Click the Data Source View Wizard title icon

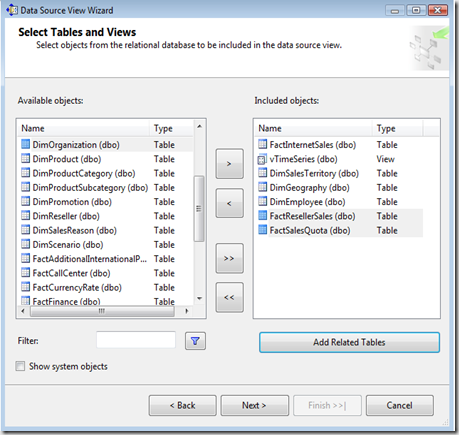tap(12, 10)
